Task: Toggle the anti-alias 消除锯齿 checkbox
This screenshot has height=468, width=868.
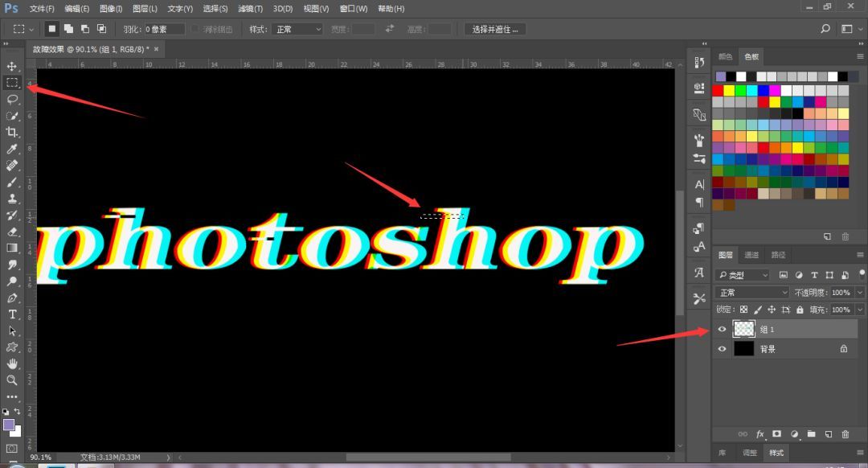Action: point(194,29)
